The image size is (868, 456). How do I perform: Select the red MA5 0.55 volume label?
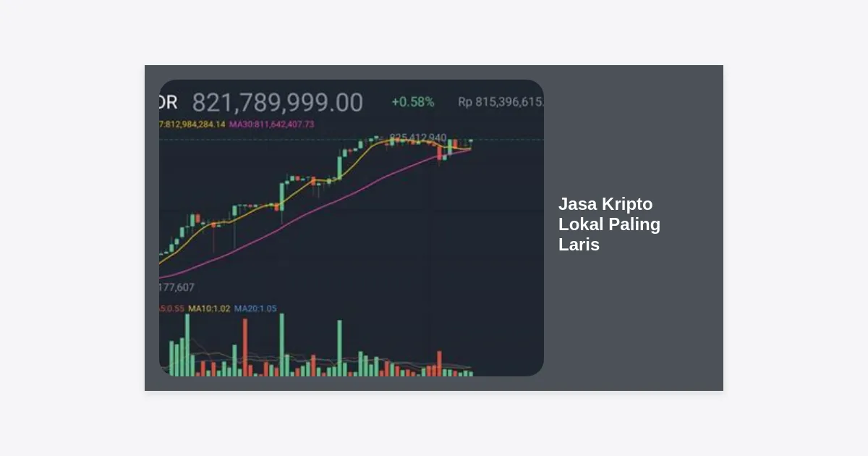pyautogui.click(x=172, y=309)
